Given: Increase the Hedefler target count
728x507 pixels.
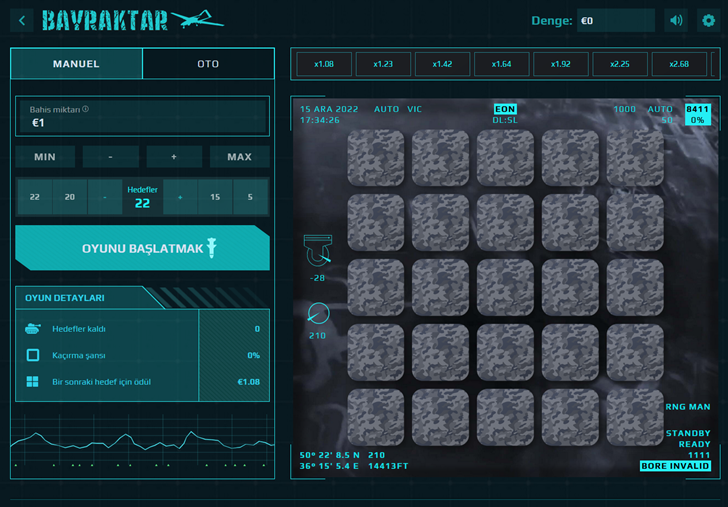Looking at the screenshot, I should 180,197.
